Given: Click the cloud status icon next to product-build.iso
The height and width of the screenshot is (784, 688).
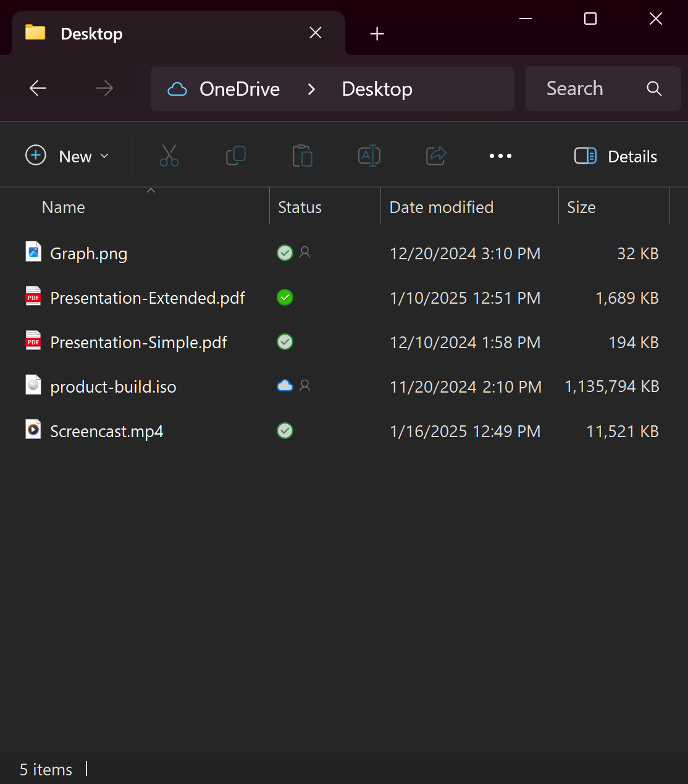Looking at the screenshot, I should [x=285, y=386].
